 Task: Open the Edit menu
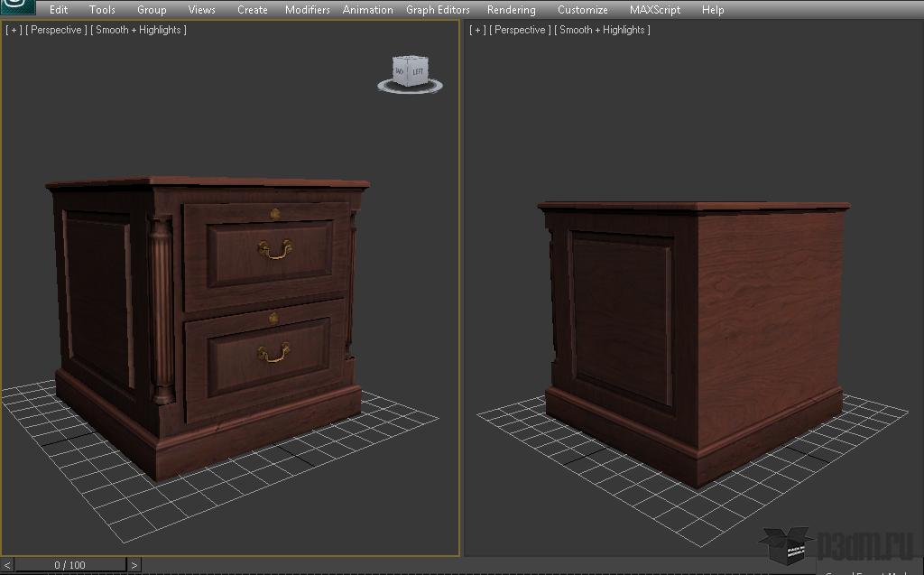[x=59, y=10]
